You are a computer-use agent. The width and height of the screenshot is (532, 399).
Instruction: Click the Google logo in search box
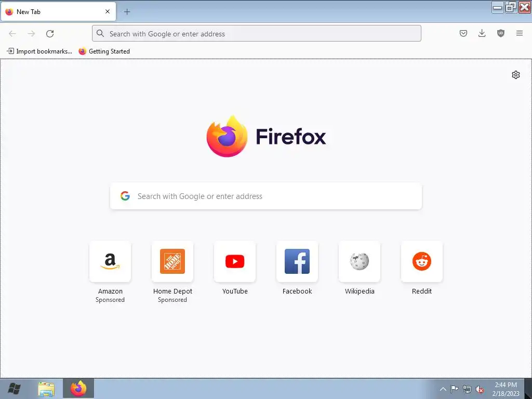[125, 196]
